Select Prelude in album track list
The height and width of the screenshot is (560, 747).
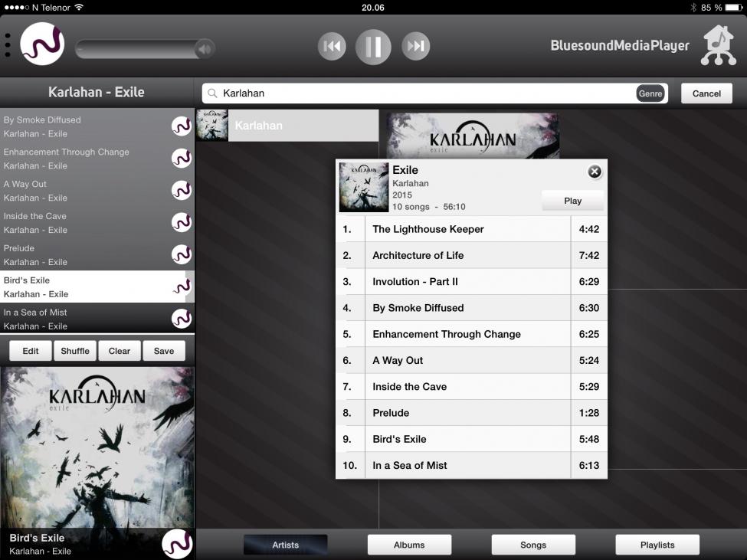click(472, 412)
